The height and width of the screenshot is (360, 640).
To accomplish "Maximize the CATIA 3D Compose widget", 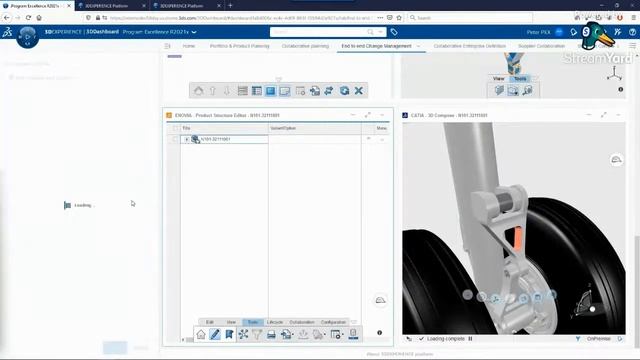I will tap(603, 115).
